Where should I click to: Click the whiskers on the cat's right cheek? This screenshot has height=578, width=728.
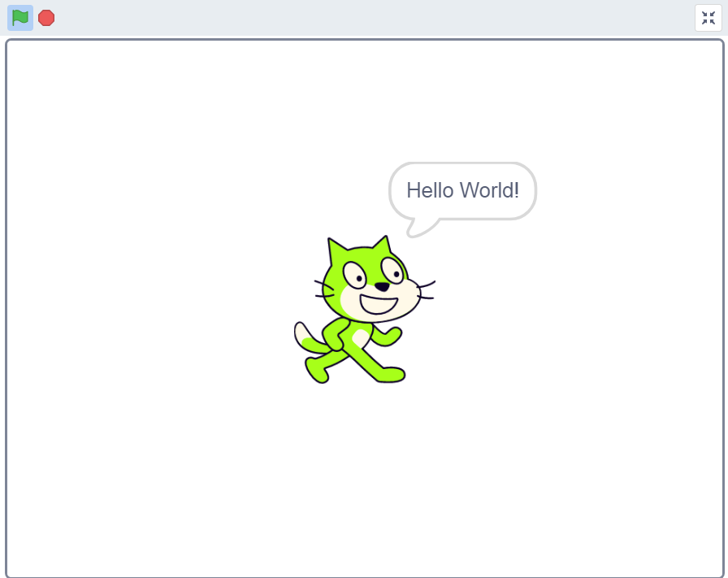tap(426, 289)
